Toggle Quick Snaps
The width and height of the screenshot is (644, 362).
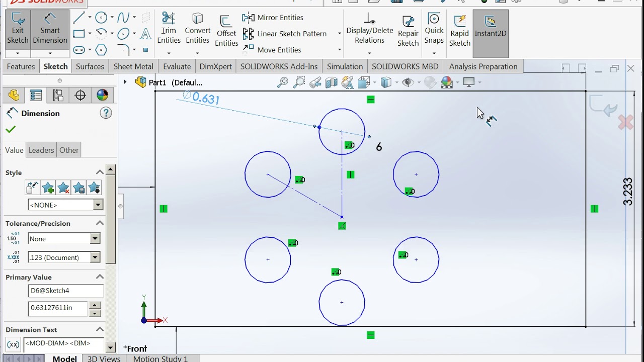point(434,29)
